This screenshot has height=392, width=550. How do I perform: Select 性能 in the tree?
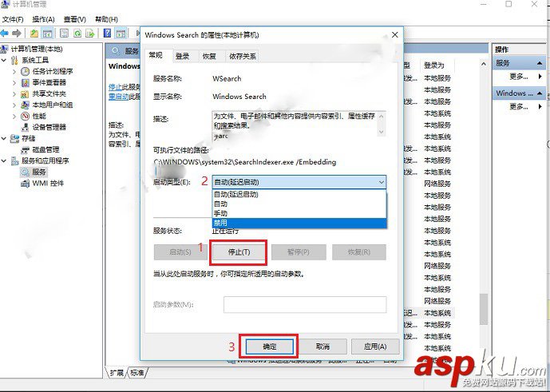(39, 116)
